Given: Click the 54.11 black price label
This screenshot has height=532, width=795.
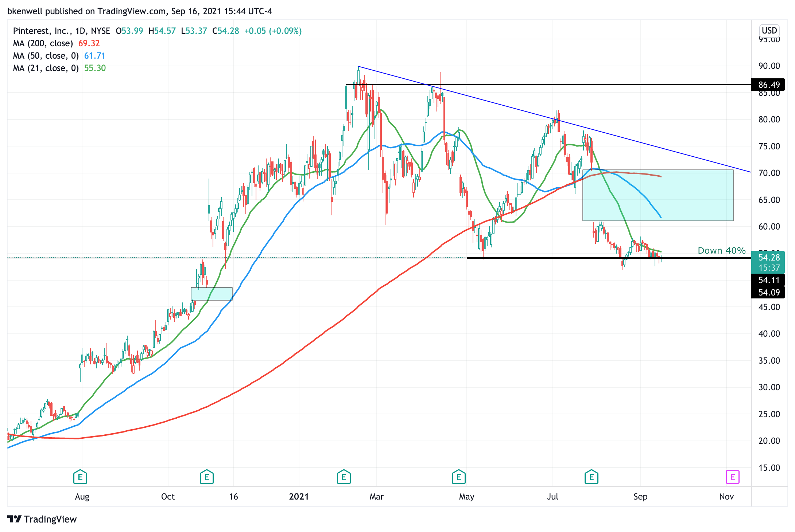Looking at the screenshot, I should (768, 280).
